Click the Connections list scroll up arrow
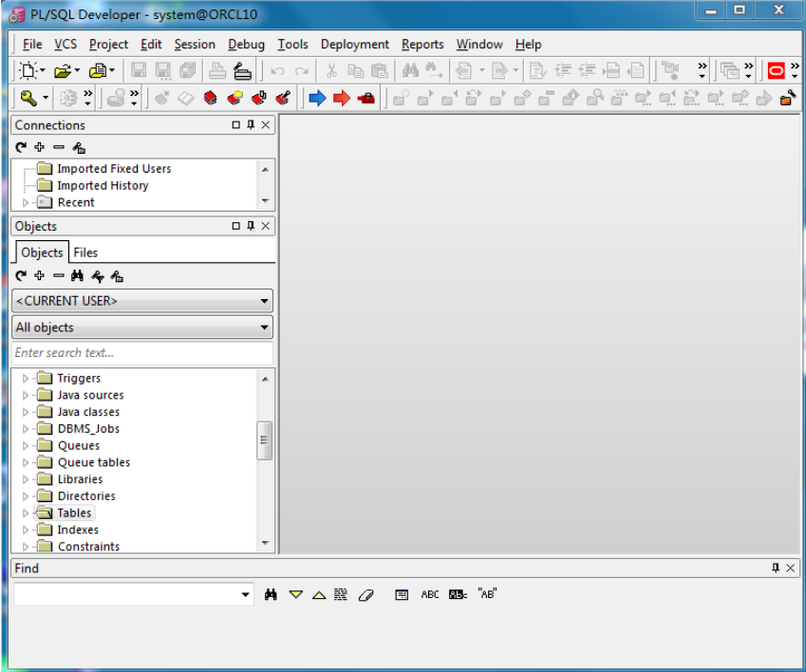 265,170
